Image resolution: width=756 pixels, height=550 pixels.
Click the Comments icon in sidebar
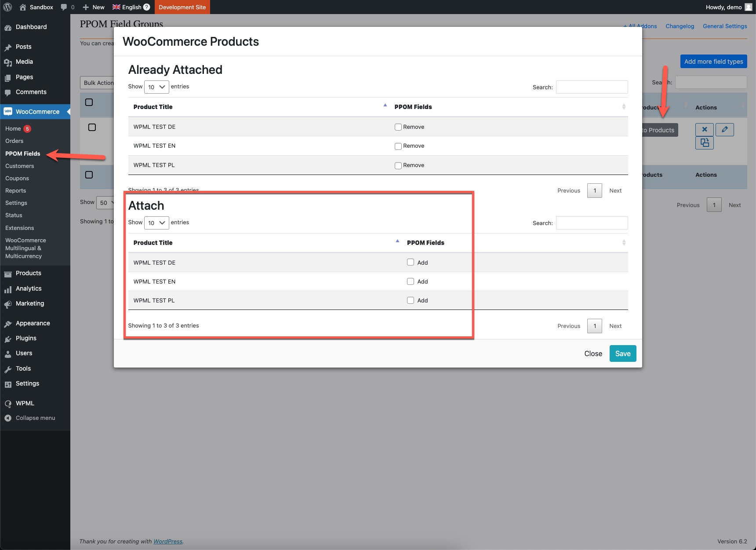coord(8,92)
